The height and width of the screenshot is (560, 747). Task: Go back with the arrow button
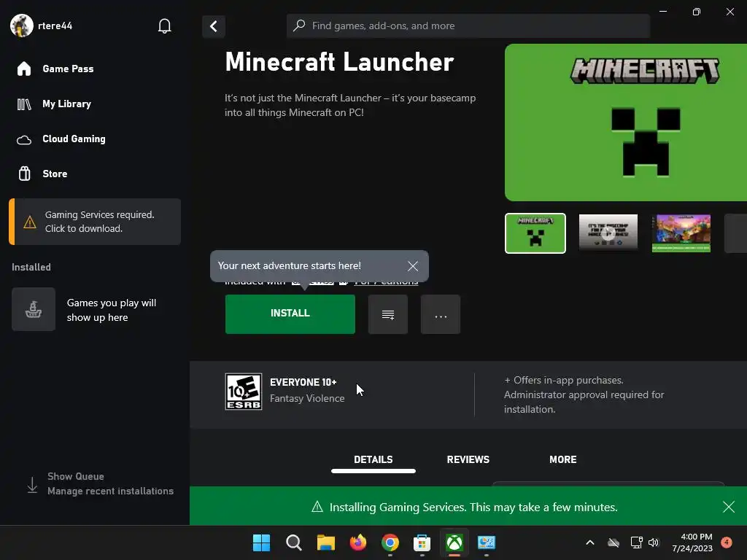coord(214,26)
